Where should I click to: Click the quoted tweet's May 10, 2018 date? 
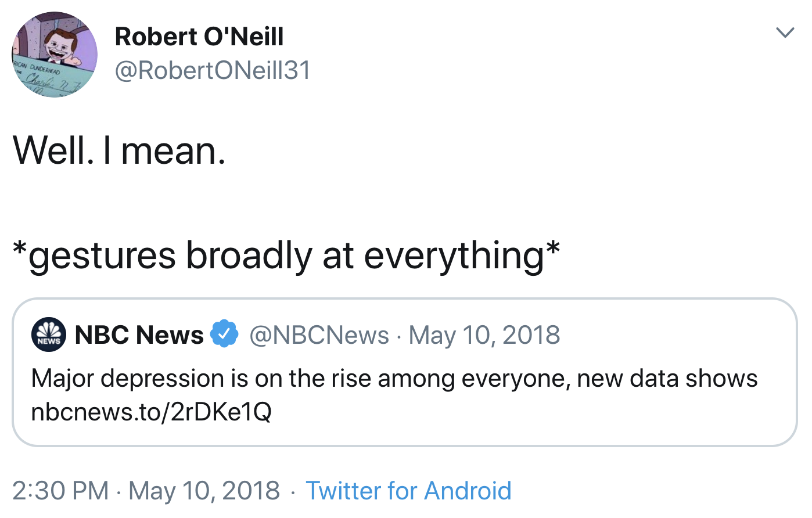pos(484,335)
